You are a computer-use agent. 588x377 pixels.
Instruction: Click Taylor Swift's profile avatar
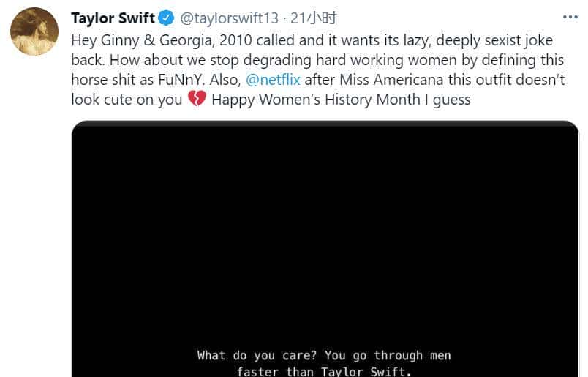pos(34,32)
